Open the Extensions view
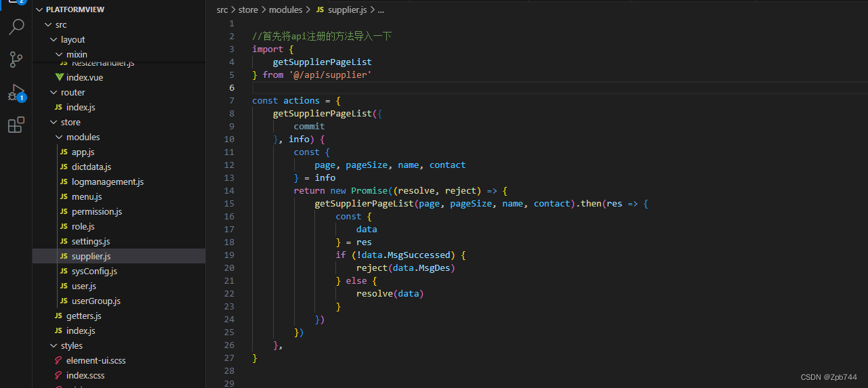This screenshot has width=868, height=388. point(16,125)
